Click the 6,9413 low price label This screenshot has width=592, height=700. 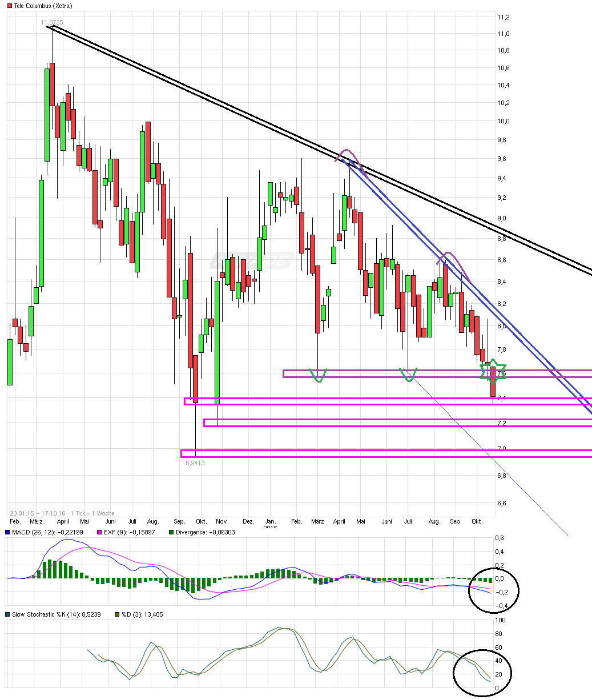click(196, 463)
